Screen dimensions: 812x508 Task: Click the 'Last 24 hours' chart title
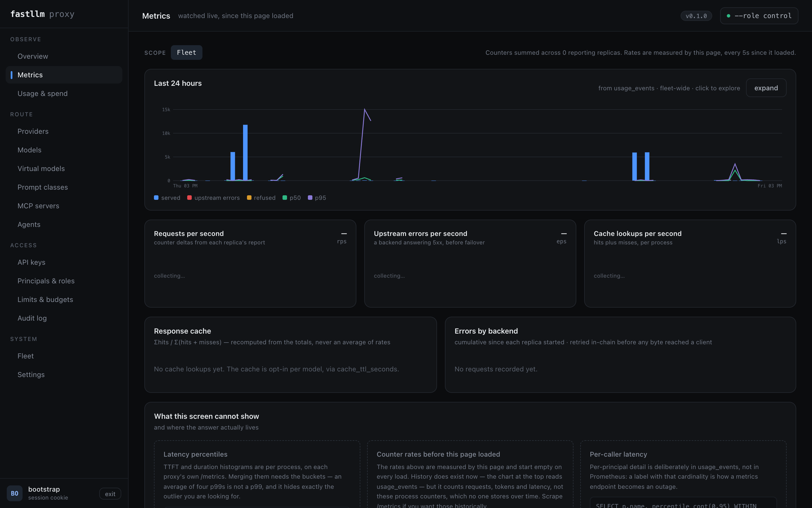click(178, 83)
